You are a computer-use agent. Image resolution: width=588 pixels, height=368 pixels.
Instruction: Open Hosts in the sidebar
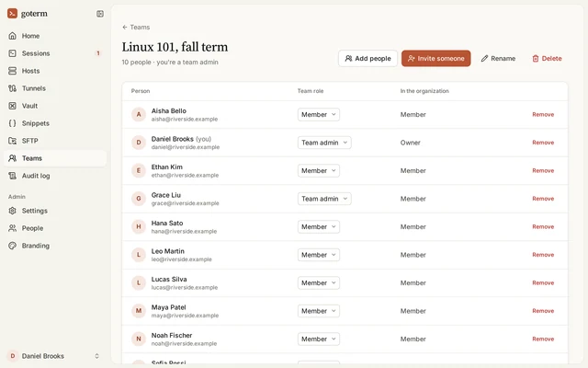(55, 71)
